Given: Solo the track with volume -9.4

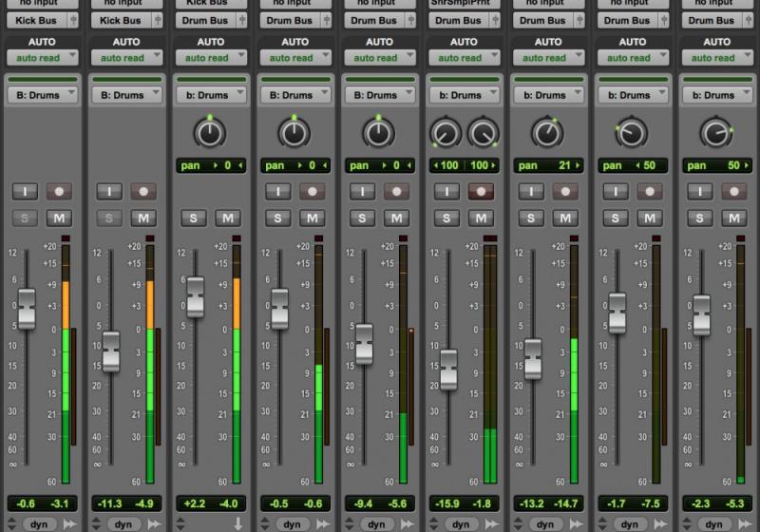Looking at the screenshot, I should click(x=362, y=218).
